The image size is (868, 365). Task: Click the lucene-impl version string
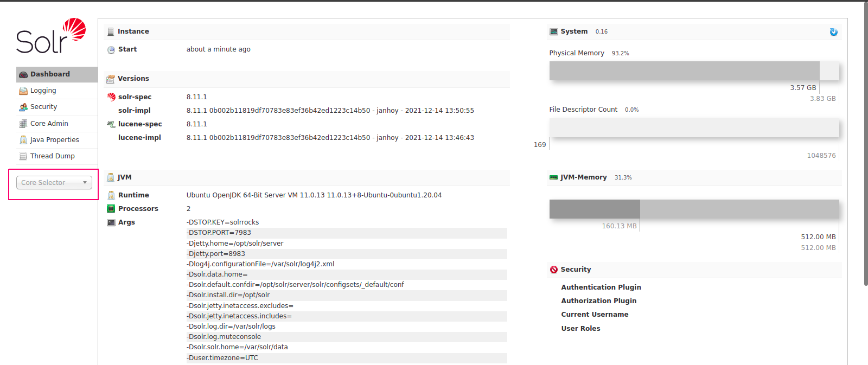click(x=330, y=138)
